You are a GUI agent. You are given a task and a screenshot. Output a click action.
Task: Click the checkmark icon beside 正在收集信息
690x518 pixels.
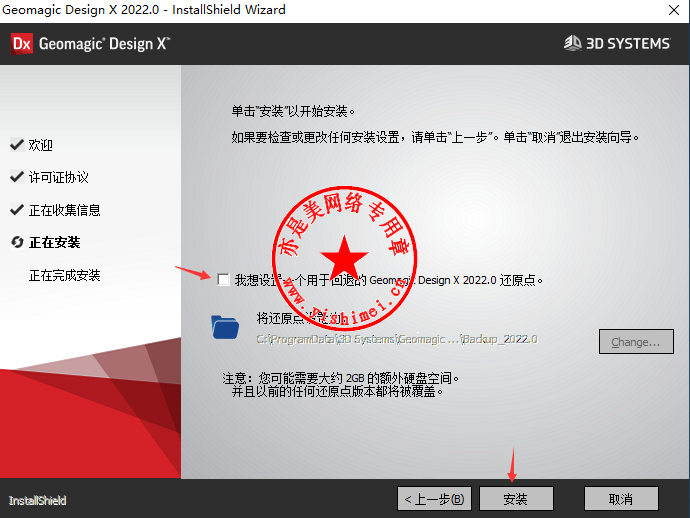(x=16, y=210)
